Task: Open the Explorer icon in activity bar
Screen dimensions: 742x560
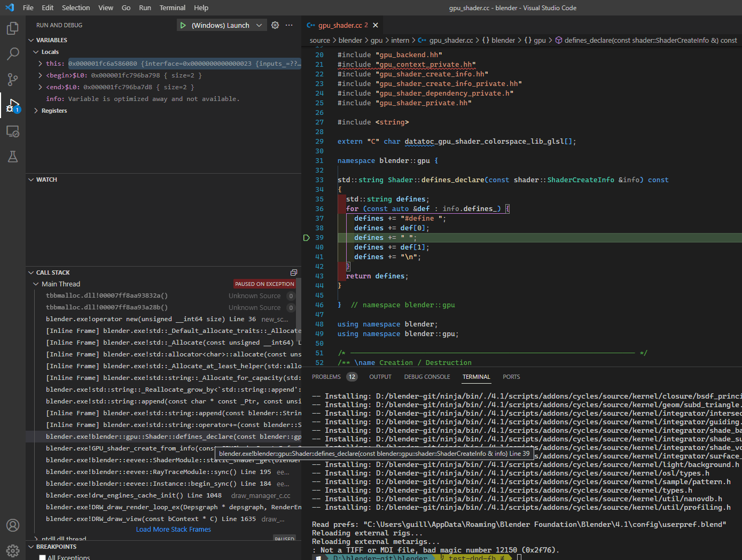Action: click(x=12, y=28)
